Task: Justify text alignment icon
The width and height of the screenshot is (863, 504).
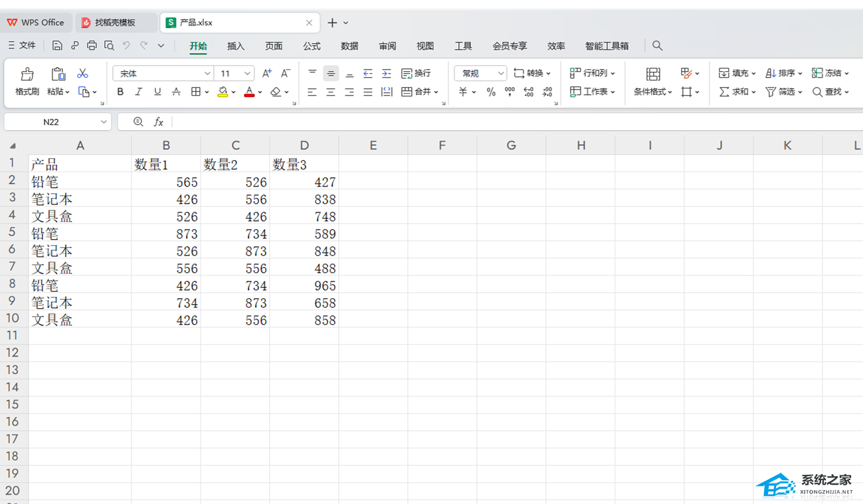Action: coord(368,92)
